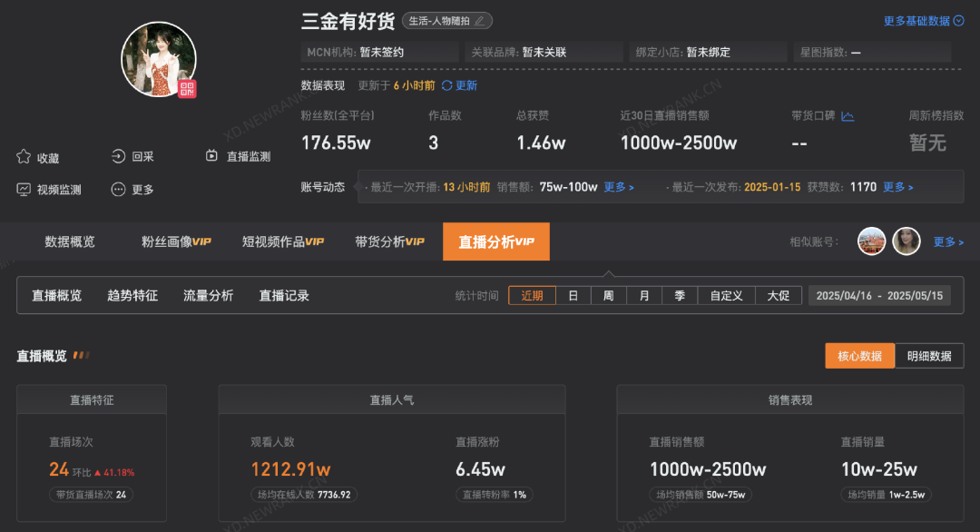
Task: Click the 场均销量 1w-2.5w badge
Action: tap(887, 495)
